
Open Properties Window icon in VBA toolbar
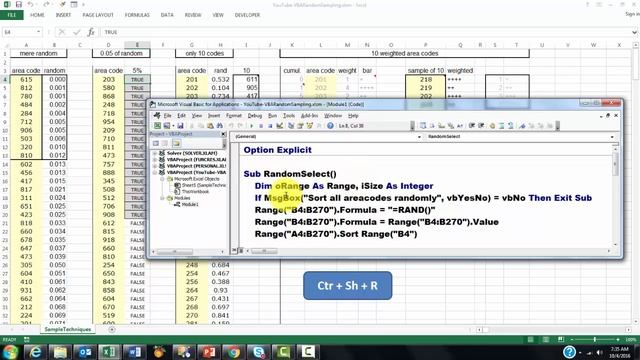point(300,126)
